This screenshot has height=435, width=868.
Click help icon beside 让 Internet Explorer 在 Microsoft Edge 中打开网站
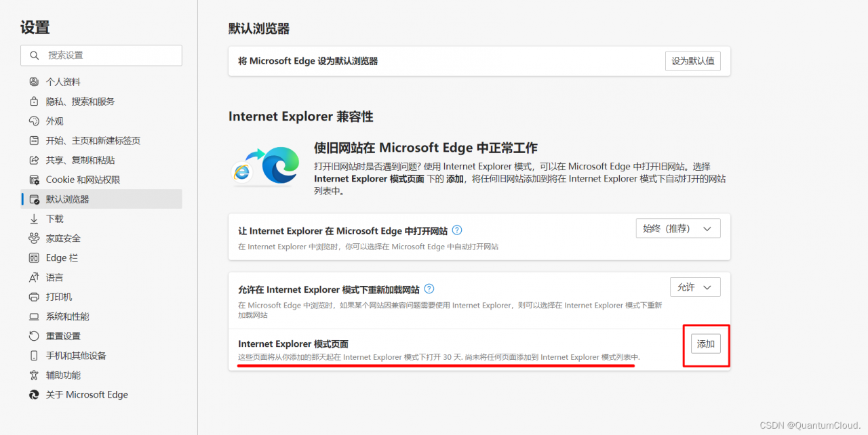tap(457, 230)
